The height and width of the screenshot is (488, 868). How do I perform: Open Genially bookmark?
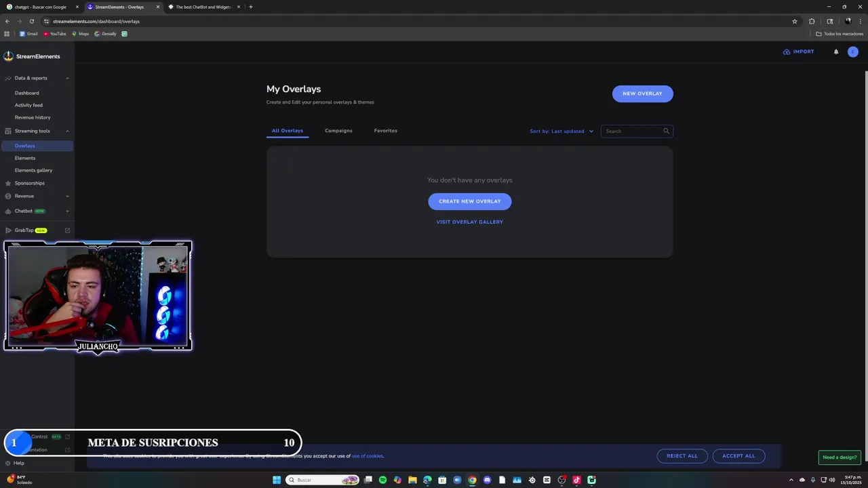tap(105, 34)
